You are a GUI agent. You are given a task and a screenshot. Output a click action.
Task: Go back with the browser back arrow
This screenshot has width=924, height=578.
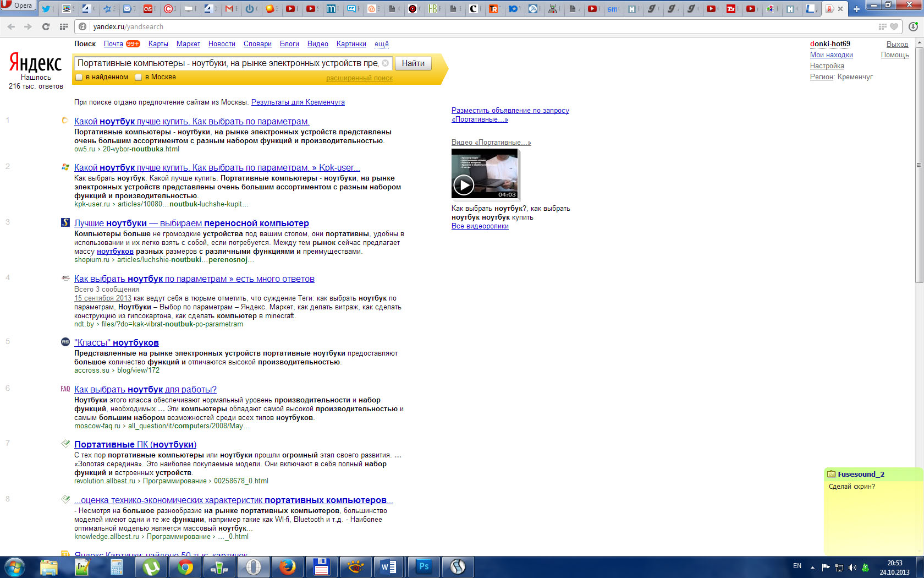click(x=12, y=26)
